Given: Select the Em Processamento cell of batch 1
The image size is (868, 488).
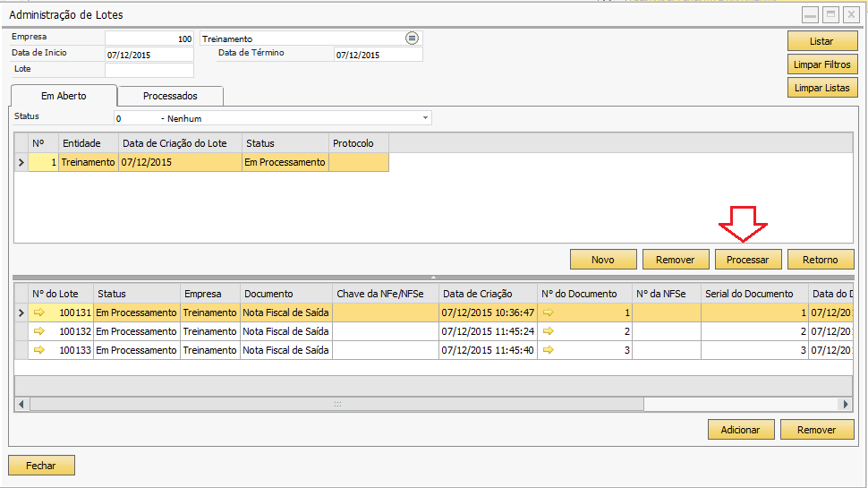Looking at the screenshot, I should pyautogui.click(x=285, y=162).
